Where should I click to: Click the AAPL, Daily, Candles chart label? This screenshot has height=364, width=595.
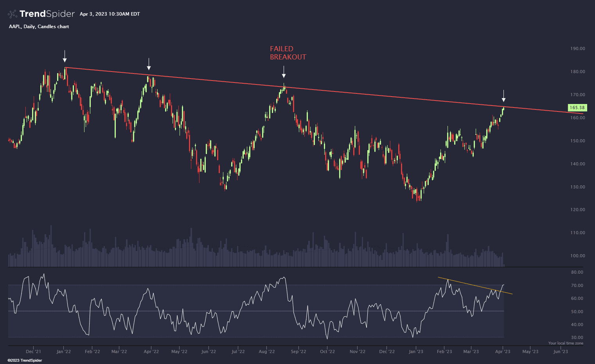39,27
